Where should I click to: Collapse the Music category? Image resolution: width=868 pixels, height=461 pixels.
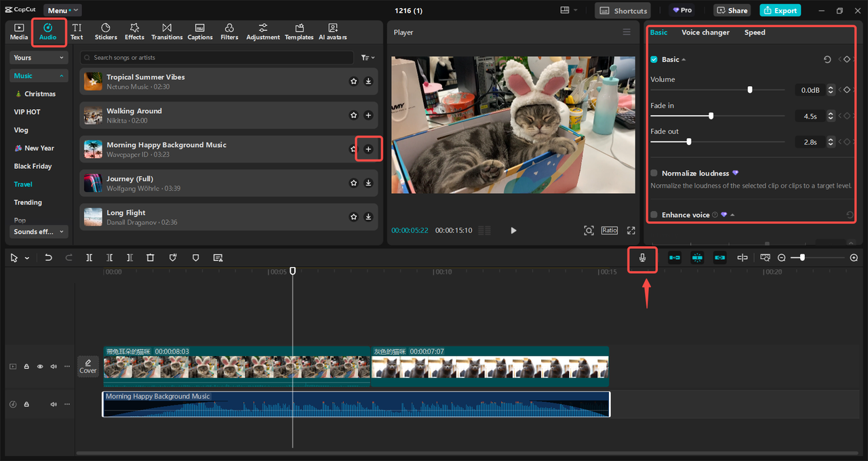[x=39, y=76]
